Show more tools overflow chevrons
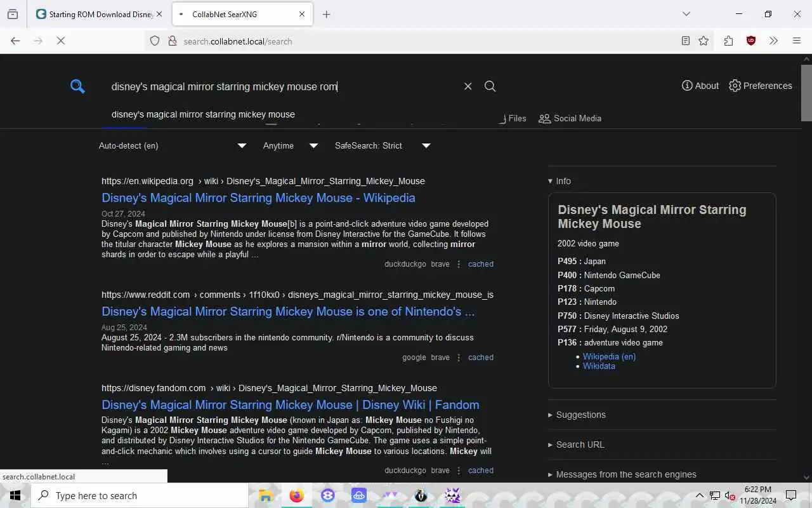 pyautogui.click(x=773, y=41)
